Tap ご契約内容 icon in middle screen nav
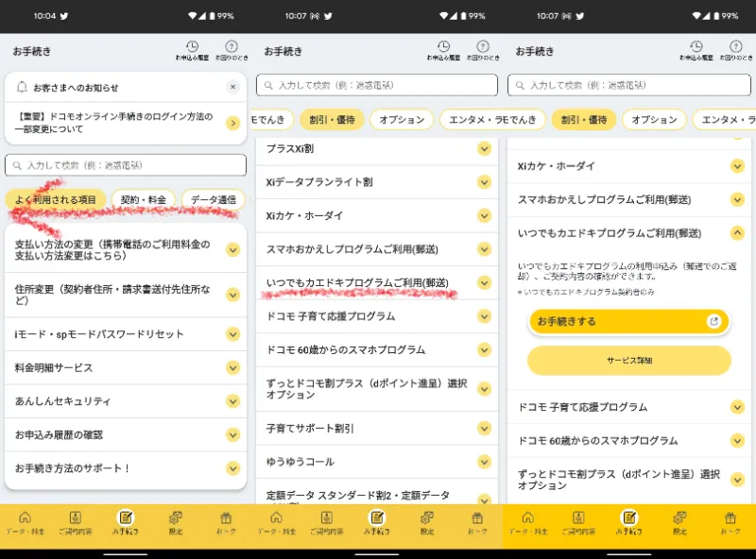Image resolution: width=756 pixels, height=559 pixels. [x=326, y=523]
